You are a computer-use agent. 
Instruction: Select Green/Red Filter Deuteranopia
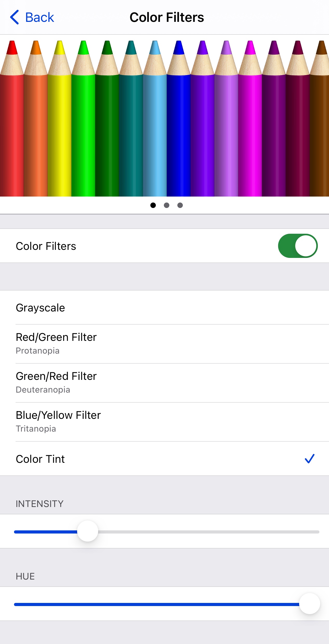(164, 383)
